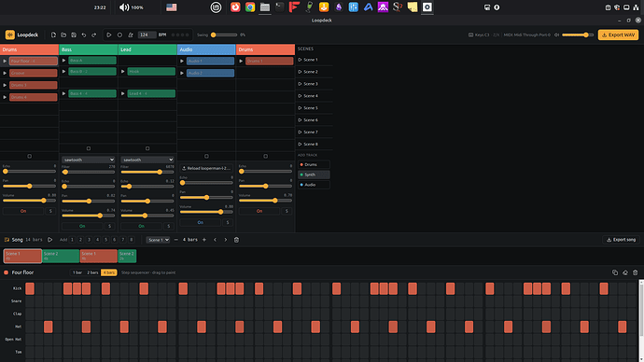Open the Lead waveform sawtooth dropdown
Image resolution: width=644 pixels, height=362 pixels.
point(147,160)
